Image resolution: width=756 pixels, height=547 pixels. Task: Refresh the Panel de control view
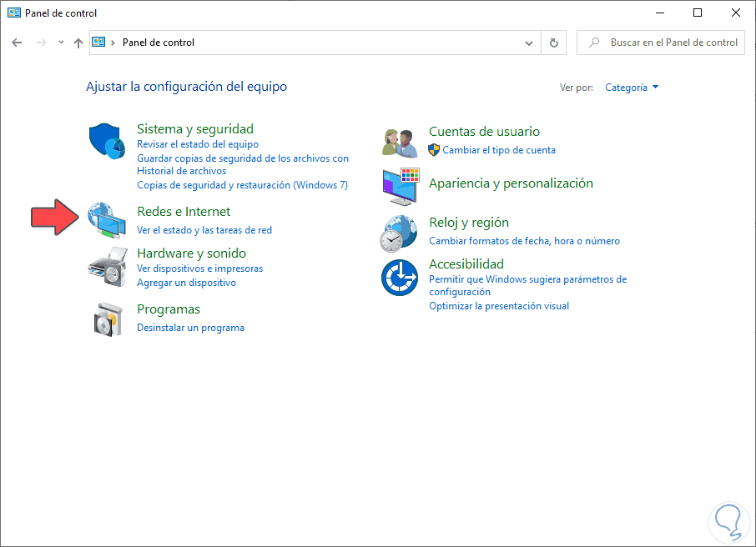click(554, 43)
